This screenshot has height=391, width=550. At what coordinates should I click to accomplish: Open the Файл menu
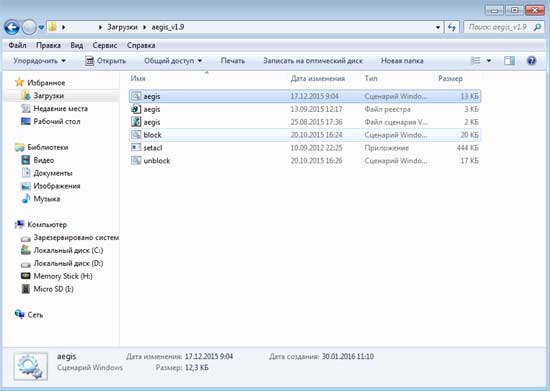[x=17, y=45]
